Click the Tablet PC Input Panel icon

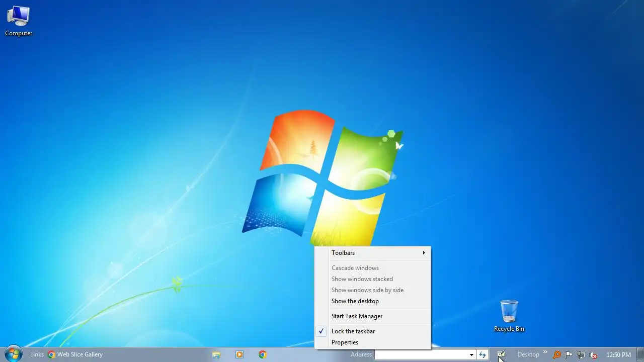[501, 354]
